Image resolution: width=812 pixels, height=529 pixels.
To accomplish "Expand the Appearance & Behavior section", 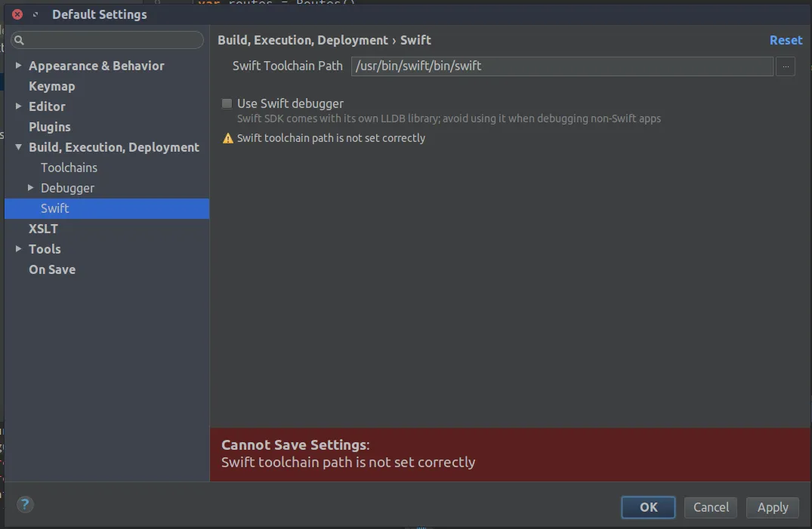I will 19,66.
